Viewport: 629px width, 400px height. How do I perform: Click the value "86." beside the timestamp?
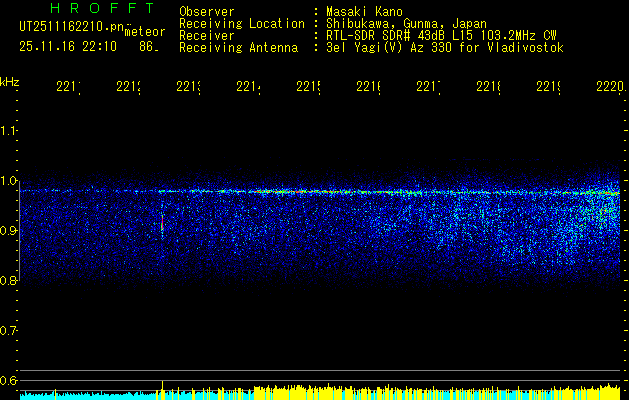149,47
